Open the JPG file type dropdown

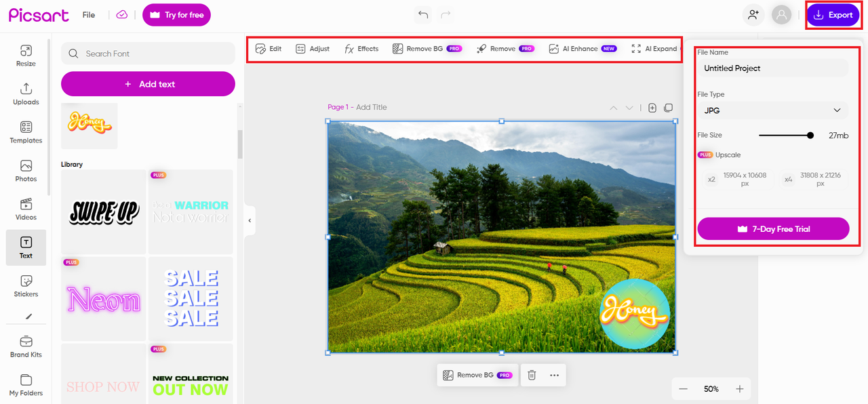pos(773,110)
